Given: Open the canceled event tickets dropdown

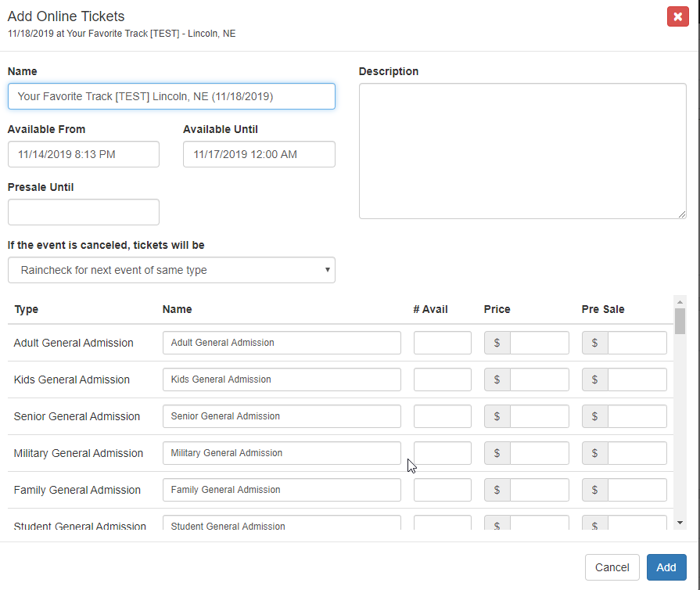Looking at the screenshot, I should coord(171,270).
